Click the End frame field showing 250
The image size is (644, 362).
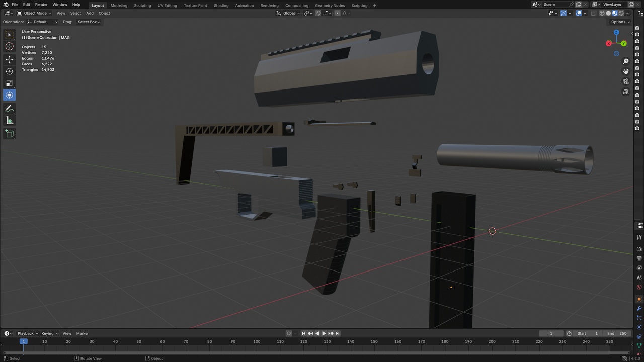pyautogui.click(x=617, y=333)
